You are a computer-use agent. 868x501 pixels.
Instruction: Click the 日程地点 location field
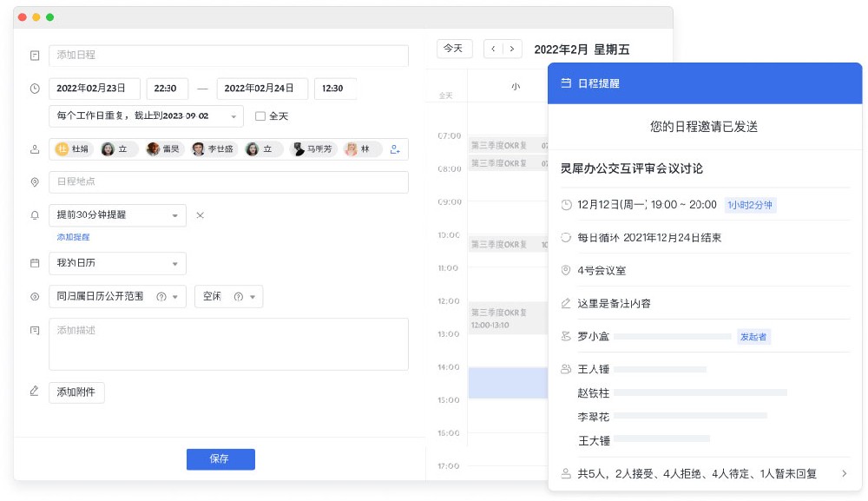(x=228, y=182)
